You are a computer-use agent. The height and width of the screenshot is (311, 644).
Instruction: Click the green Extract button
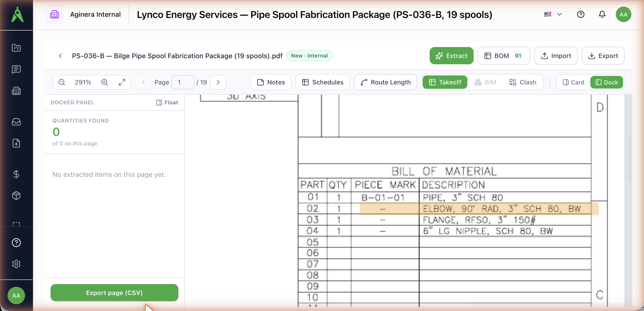(x=451, y=56)
